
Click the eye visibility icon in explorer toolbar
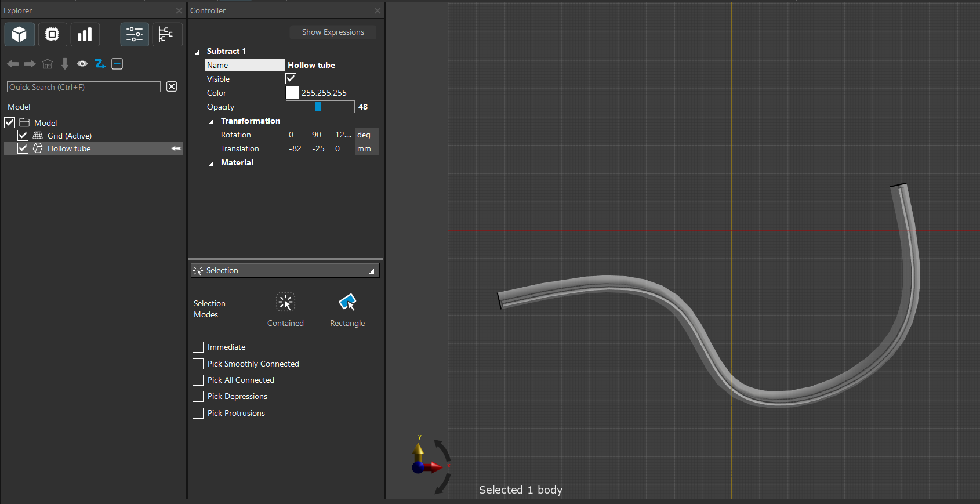82,64
